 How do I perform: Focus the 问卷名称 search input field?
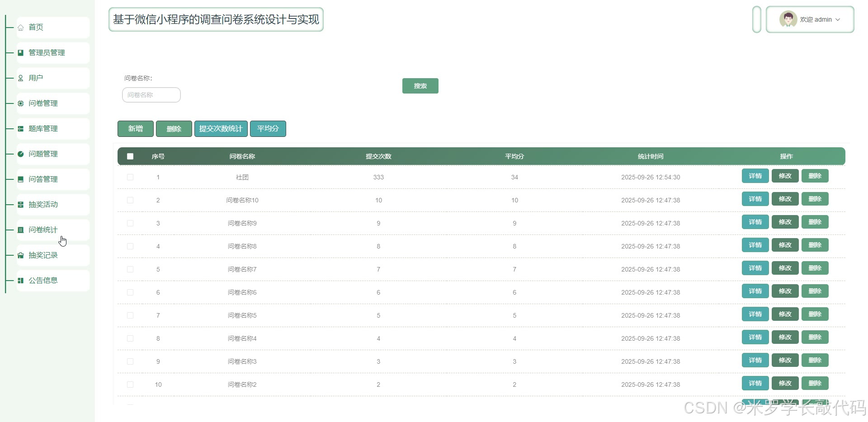[151, 95]
